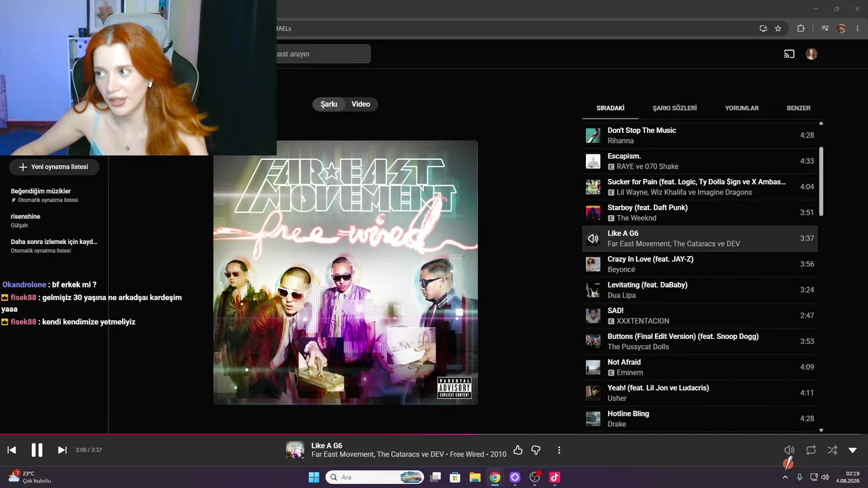This screenshot has width=868, height=488.
Task: Open Daha sonra izlemek için kaydedilenler playlist
Action: [x=54, y=245]
